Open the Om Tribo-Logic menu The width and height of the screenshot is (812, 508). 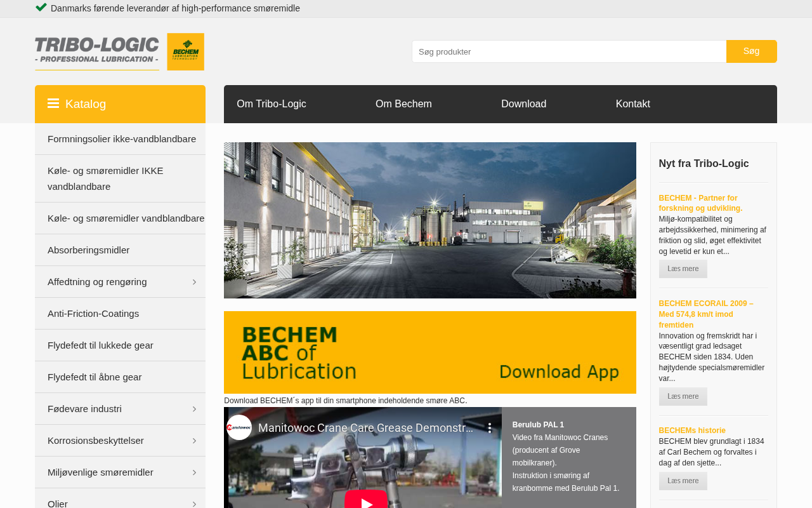coord(272,104)
